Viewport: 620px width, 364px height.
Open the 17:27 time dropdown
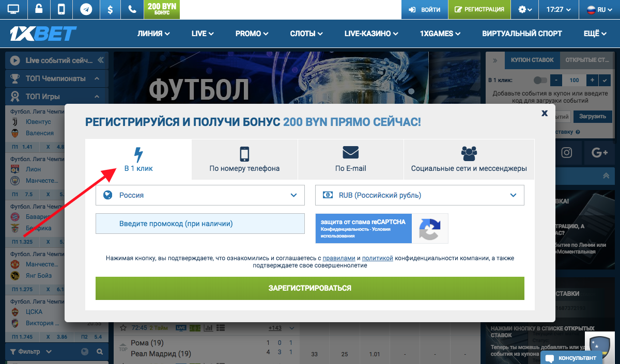click(x=559, y=9)
